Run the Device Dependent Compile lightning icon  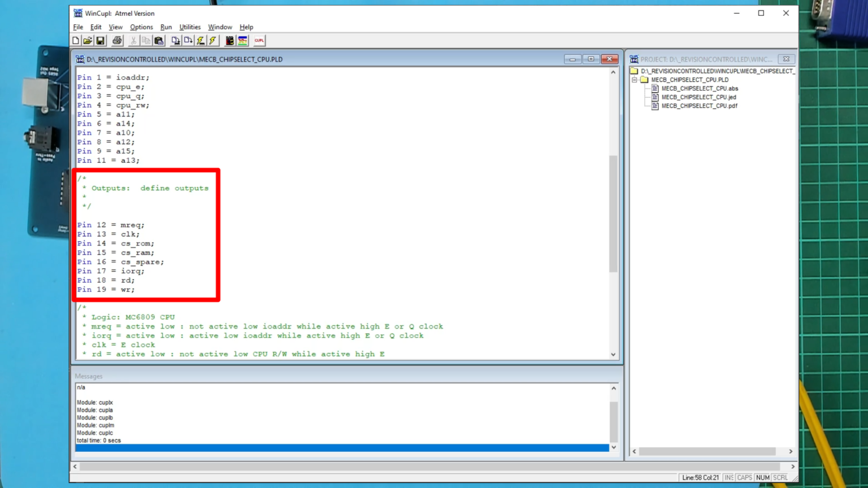click(x=199, y=40)
